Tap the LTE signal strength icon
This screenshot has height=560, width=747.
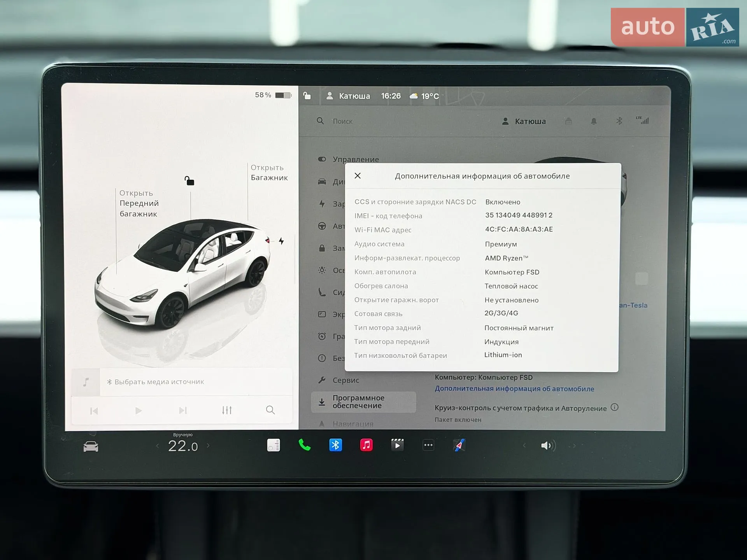[642, 120]
